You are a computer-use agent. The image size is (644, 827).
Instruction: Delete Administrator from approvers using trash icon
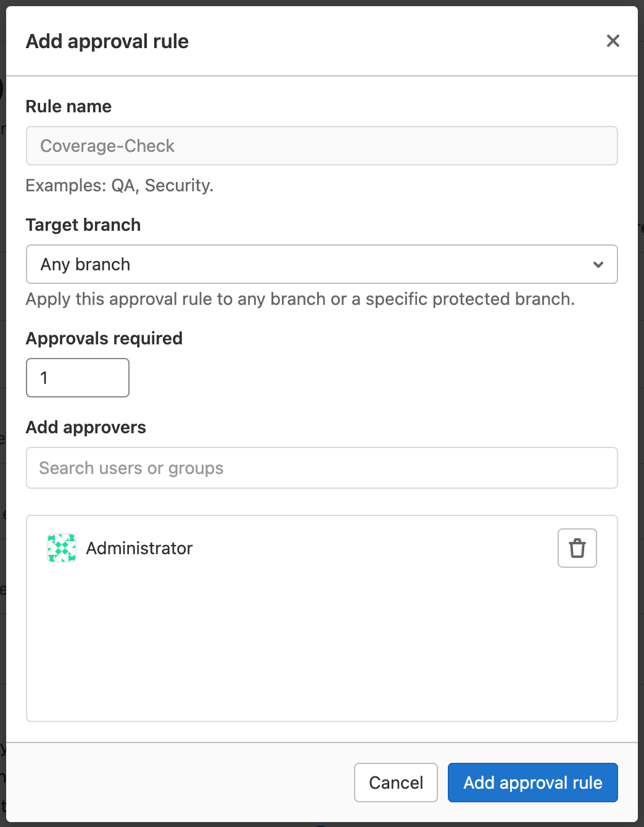(577, 548)
